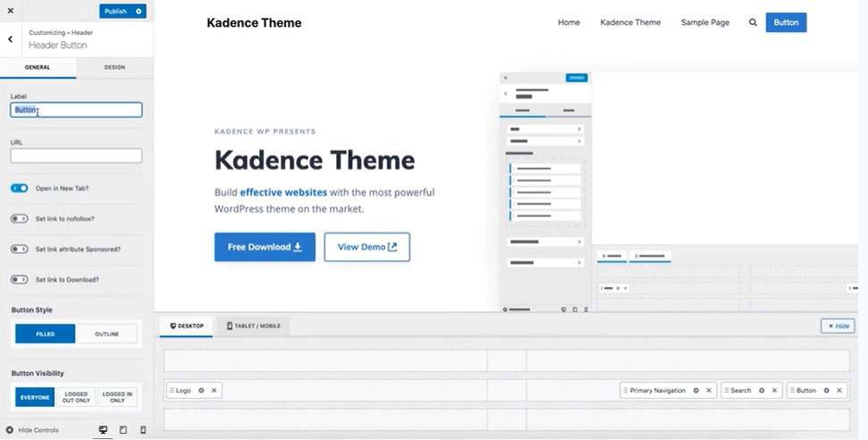The height and width of the screenshot is (440, 868).
Task: Open Kadence Theme menu item in preview
Action: [x=630, y=22]
